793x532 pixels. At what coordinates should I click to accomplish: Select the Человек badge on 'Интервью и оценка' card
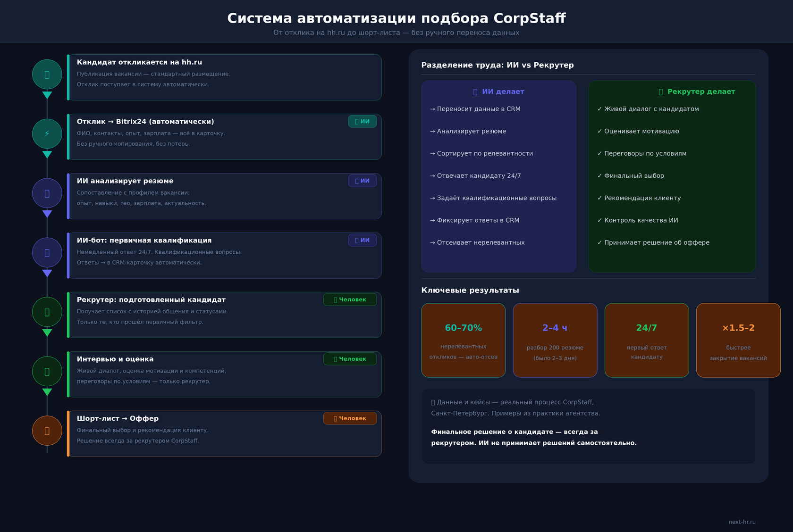350,359
